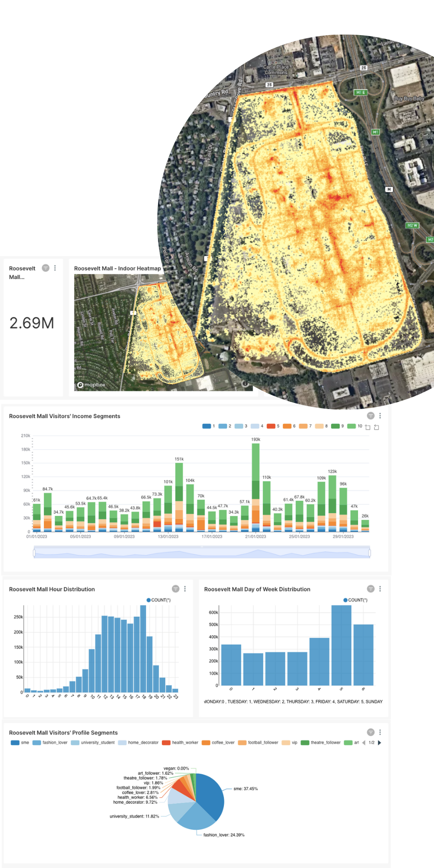
Task: Click the zoom select icon on the Income chart
Action: (x=368, y=427)
